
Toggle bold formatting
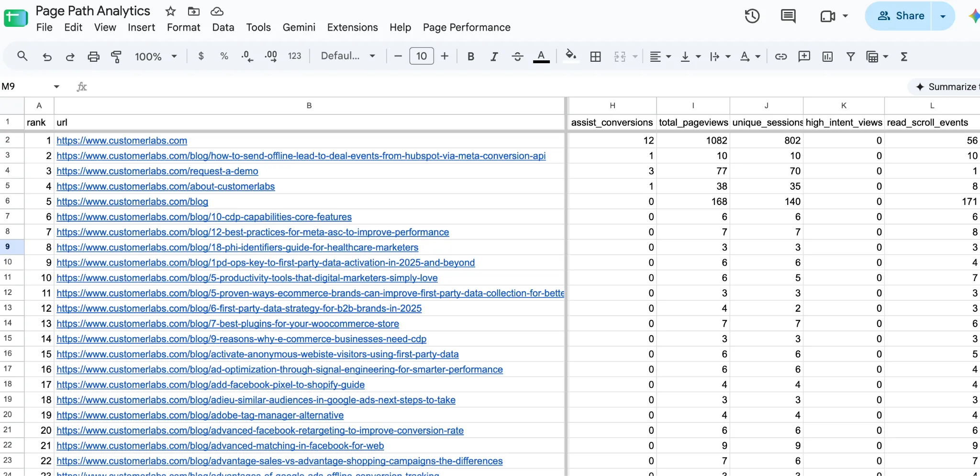click(471, 57)
